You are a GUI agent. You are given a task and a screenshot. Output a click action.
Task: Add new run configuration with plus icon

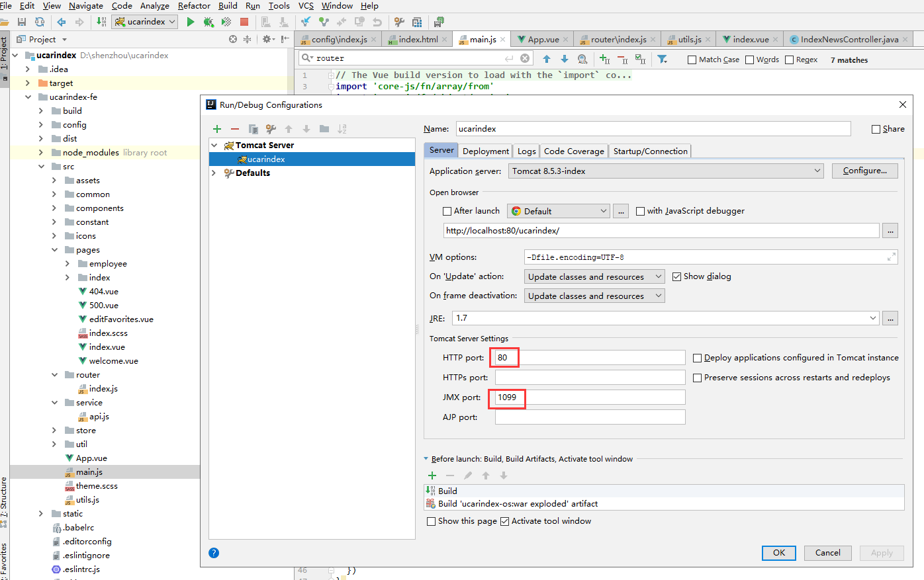tap(217, 129)
